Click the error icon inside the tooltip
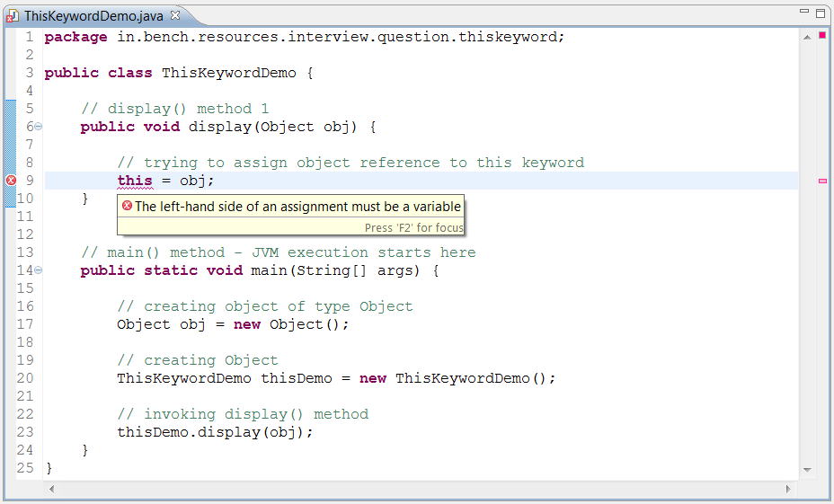This screenshot has width=834, height=504. 127,205
